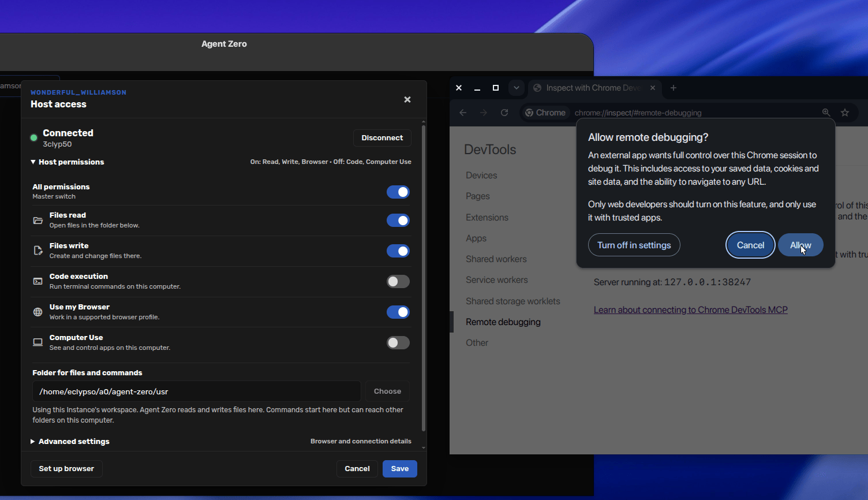Click the Chrome site info chip
This screenshot has width=868, height=500.
click(545, 113)
